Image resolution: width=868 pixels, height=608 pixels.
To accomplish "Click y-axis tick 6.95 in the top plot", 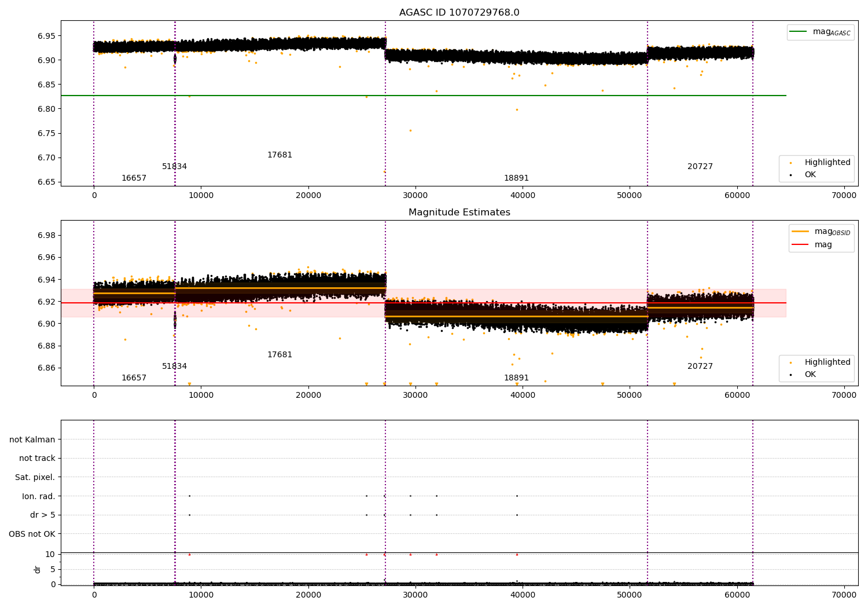I will click(x=46, y=36).
